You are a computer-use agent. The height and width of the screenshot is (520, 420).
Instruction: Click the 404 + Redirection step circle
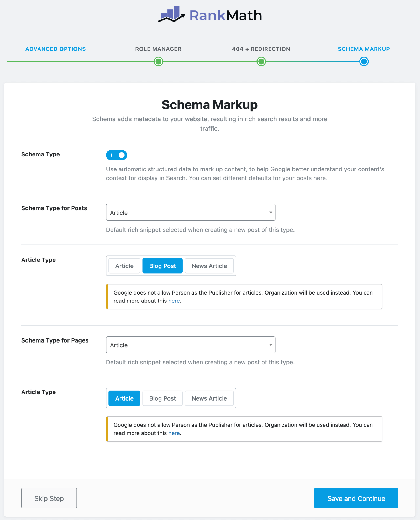[261, 62]
